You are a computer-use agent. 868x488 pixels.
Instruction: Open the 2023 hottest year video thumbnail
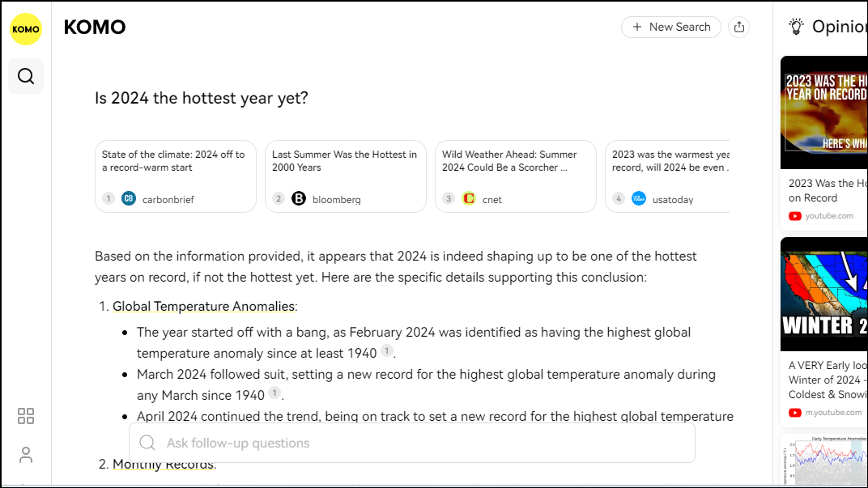pyautogui.click(x=824, y=112)
